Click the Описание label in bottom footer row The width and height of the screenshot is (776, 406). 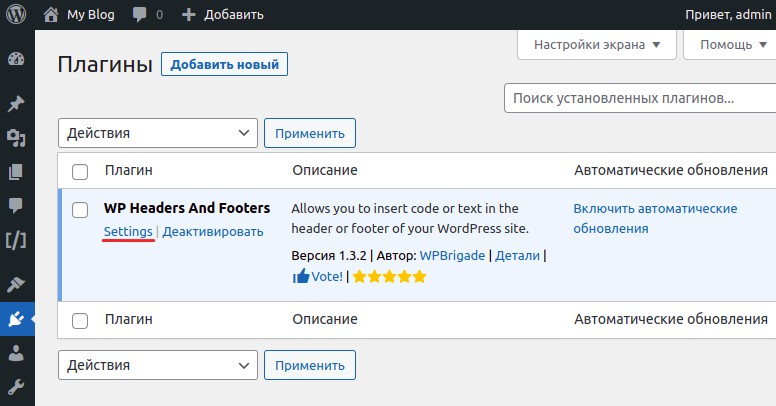325,319
